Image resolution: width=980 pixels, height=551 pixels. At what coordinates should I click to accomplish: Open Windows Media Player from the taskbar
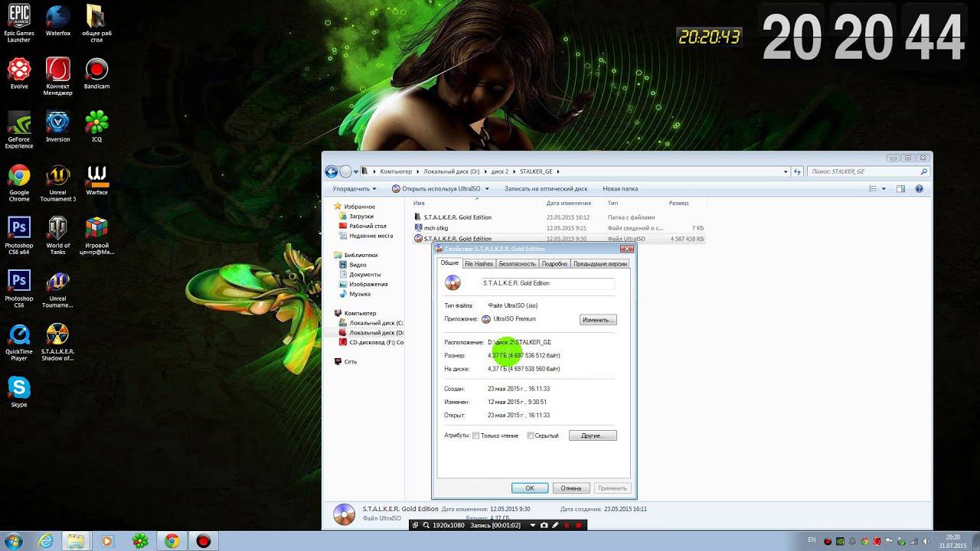click(x=106, y=541)
